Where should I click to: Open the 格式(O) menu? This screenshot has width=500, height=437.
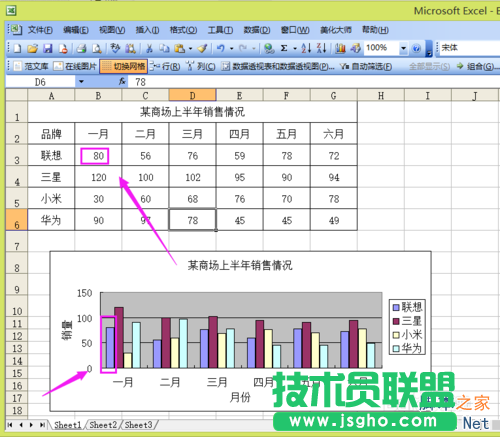click(183, 30)
